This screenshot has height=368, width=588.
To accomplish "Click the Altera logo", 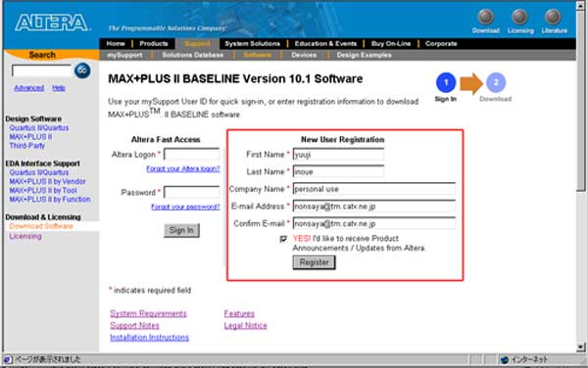I will (52, 23).
